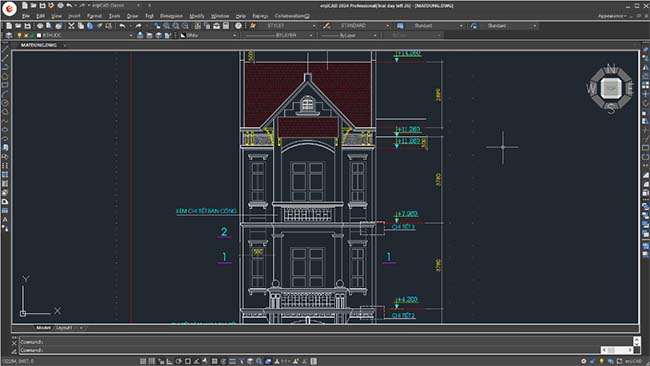650x366 pixels.
Task: Open the Draw menu
Action: 132,16
